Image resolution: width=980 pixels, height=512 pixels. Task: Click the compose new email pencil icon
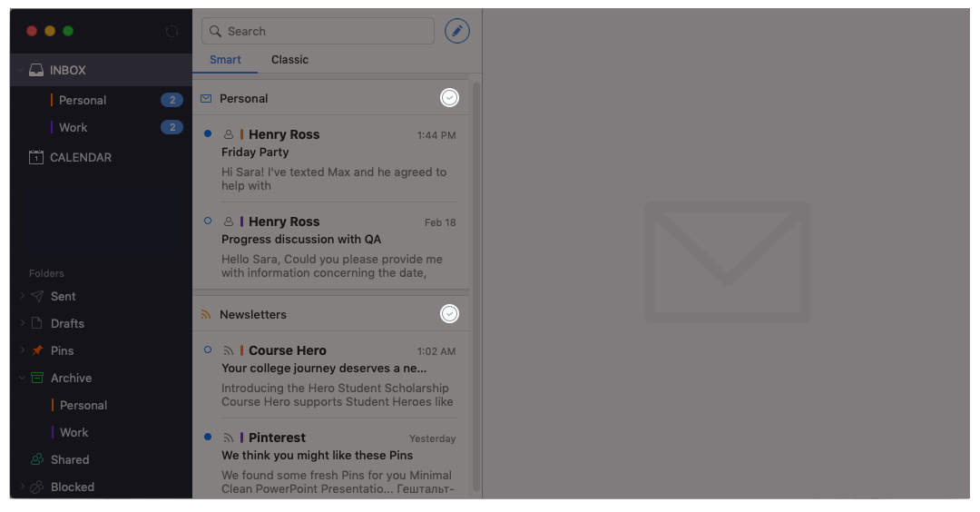click(456, 31)
